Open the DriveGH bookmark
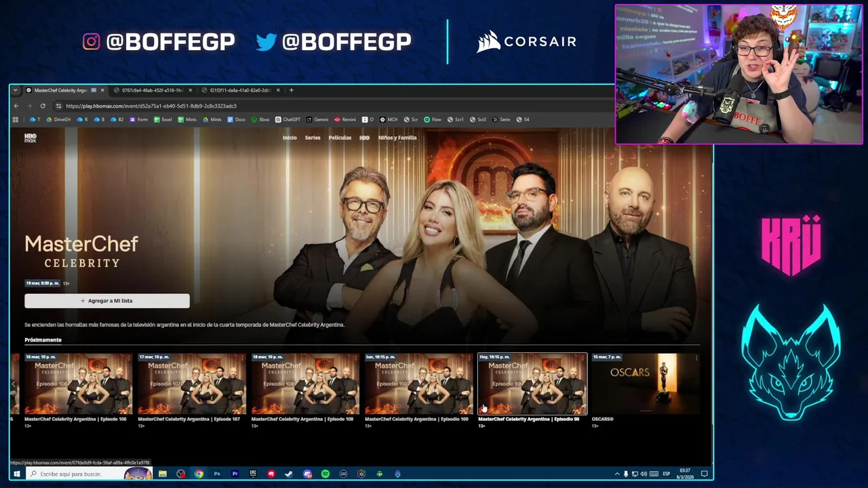 pos(58,119)
